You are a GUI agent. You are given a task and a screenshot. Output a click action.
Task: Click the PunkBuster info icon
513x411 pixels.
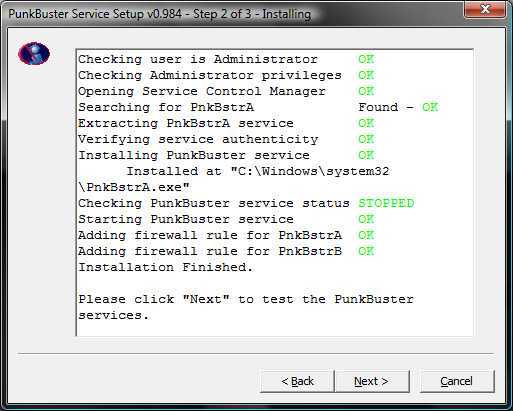(x=34, y=53)
